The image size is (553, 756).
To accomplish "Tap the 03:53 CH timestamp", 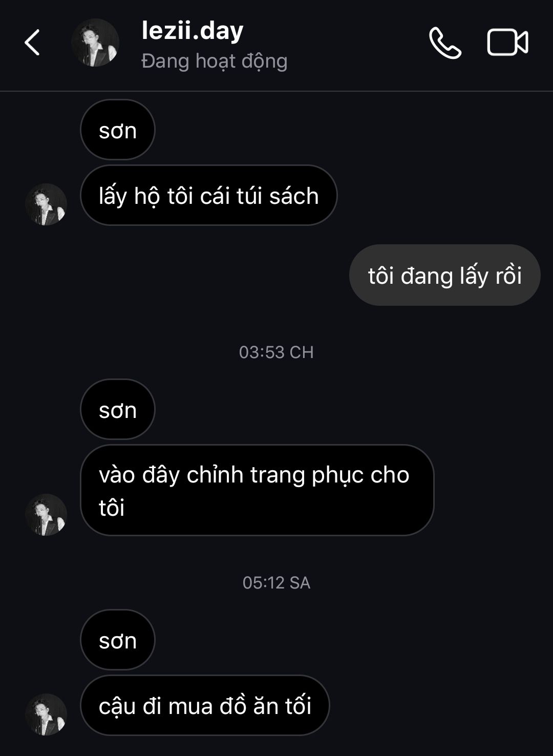I will pos(276,352).
